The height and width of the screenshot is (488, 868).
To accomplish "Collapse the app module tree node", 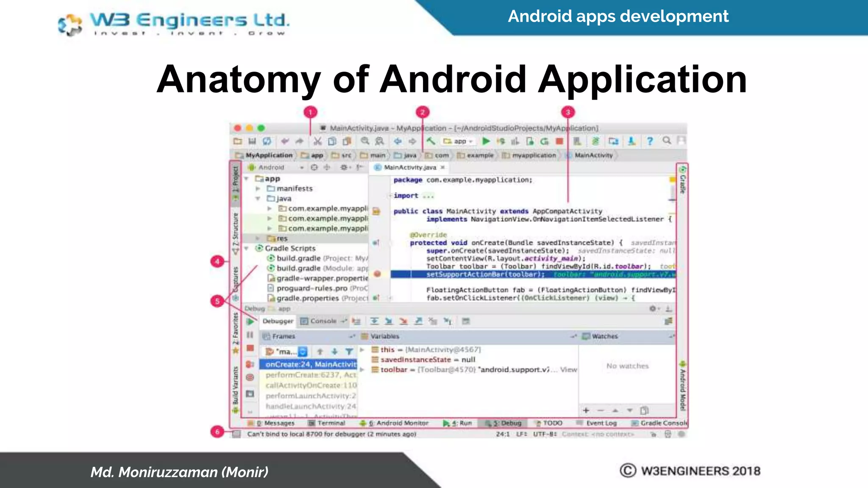I will tap(247, 179).
